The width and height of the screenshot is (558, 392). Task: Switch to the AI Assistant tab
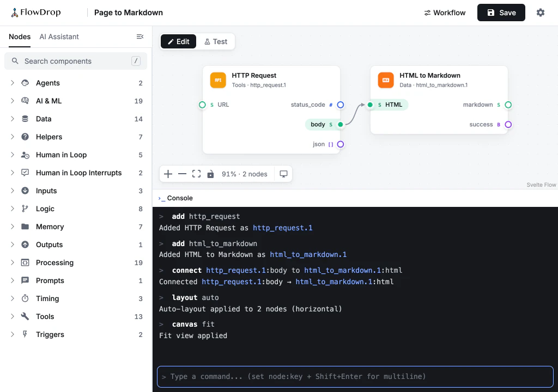click(x=59, y=36)
